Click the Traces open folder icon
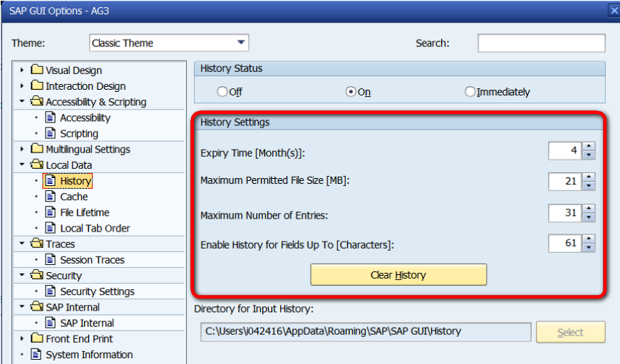The width and height of the screenshot is (620, 364). coord(37,244)
